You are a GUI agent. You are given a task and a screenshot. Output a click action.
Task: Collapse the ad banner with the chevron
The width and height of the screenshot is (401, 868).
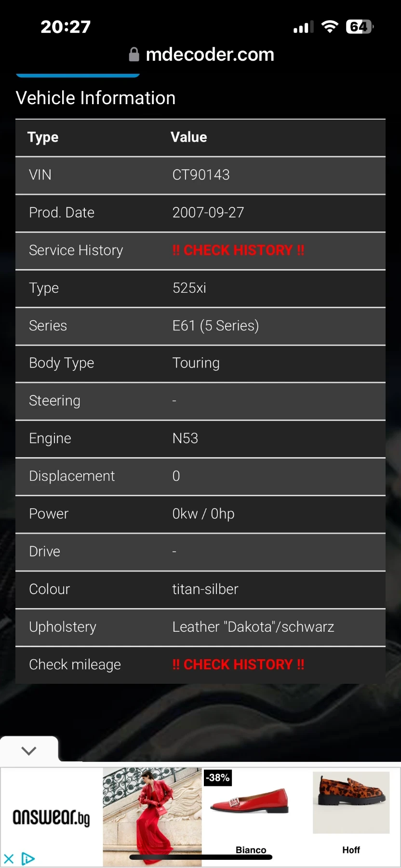pos(29,750)
